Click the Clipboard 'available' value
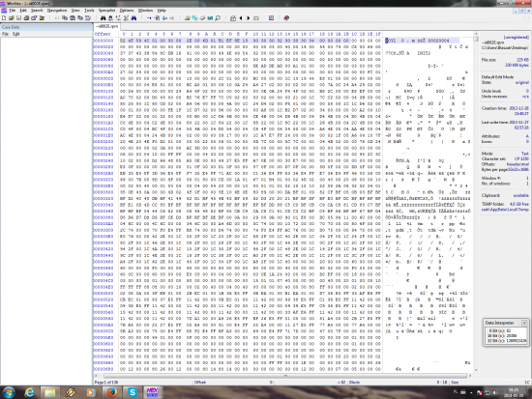Image resolution: width=532 pixels, height=399 pixels. tap(521, 195)
